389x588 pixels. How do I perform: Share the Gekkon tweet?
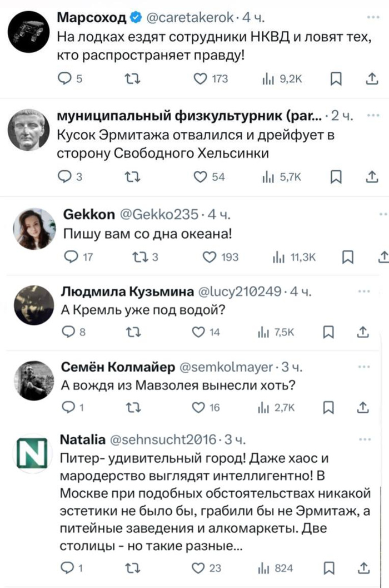(x=382, y=257)
